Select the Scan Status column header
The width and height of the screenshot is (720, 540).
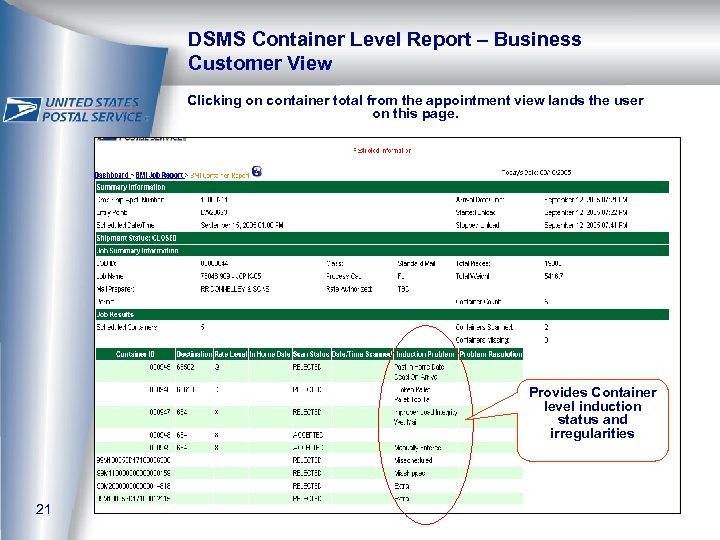[x=311, y=354]
